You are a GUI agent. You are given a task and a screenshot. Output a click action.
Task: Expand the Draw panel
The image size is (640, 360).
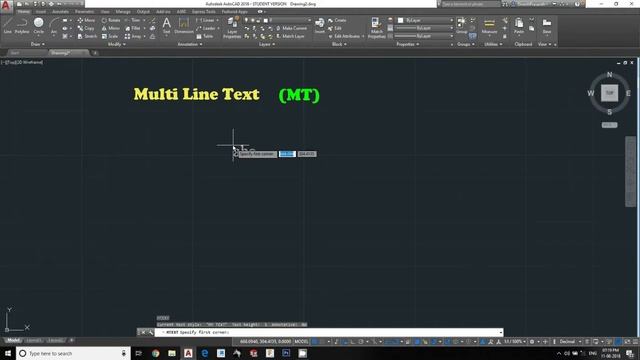[x=38, y=44]
